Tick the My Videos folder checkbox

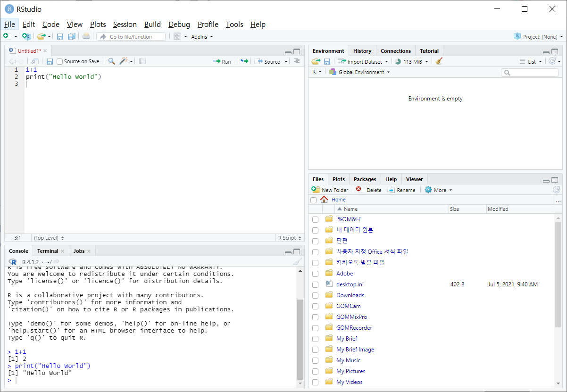tap(315, 382)
